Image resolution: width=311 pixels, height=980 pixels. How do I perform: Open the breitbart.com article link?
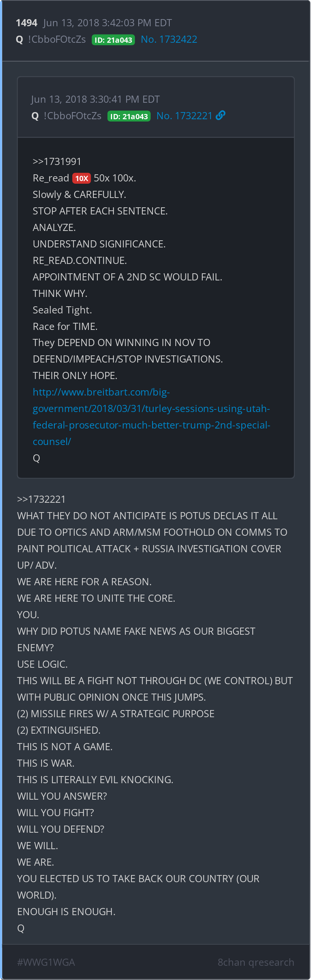151,417
